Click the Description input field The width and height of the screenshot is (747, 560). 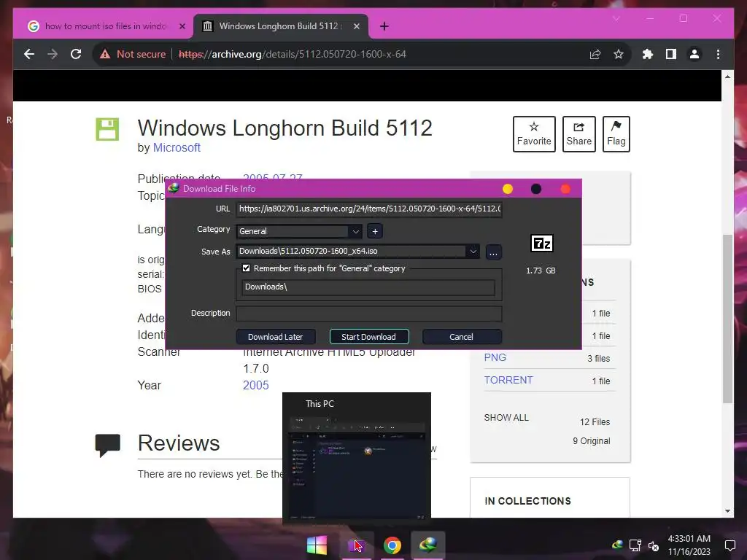click(368, 314)
